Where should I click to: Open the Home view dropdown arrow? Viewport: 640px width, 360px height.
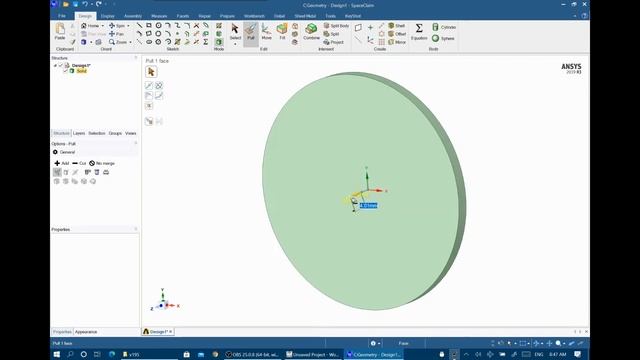(102, 26)
